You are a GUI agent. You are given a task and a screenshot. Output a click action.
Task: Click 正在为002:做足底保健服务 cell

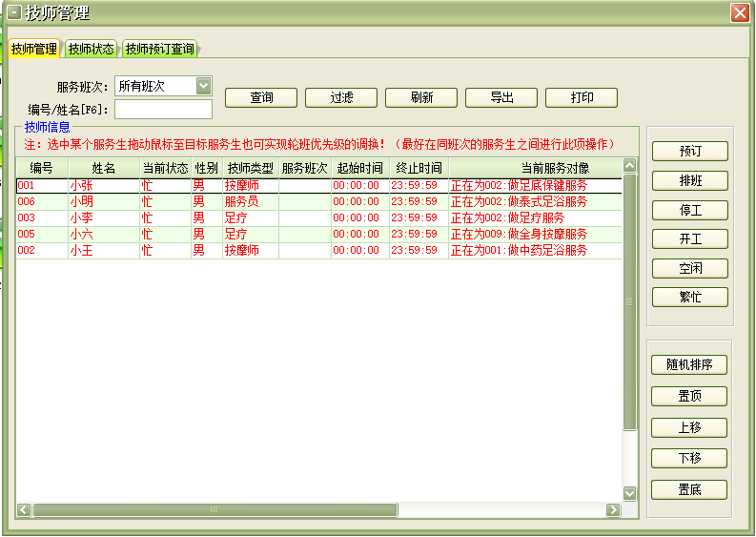click(535, 186)
